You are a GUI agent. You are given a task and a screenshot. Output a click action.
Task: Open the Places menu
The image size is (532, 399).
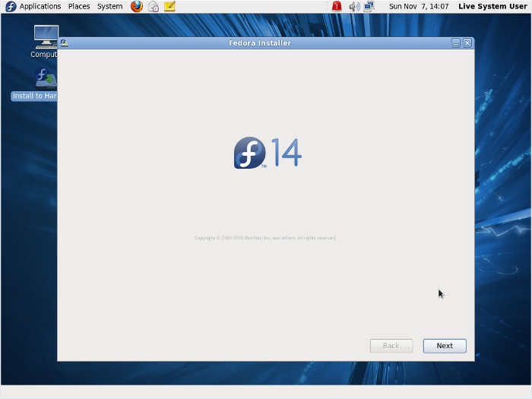click(79, 6)
